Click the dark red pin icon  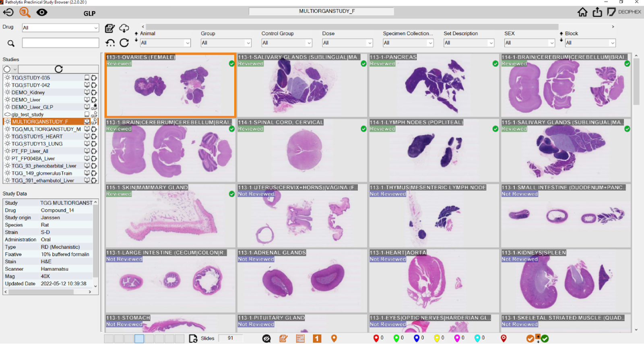(x=504, y=338)
